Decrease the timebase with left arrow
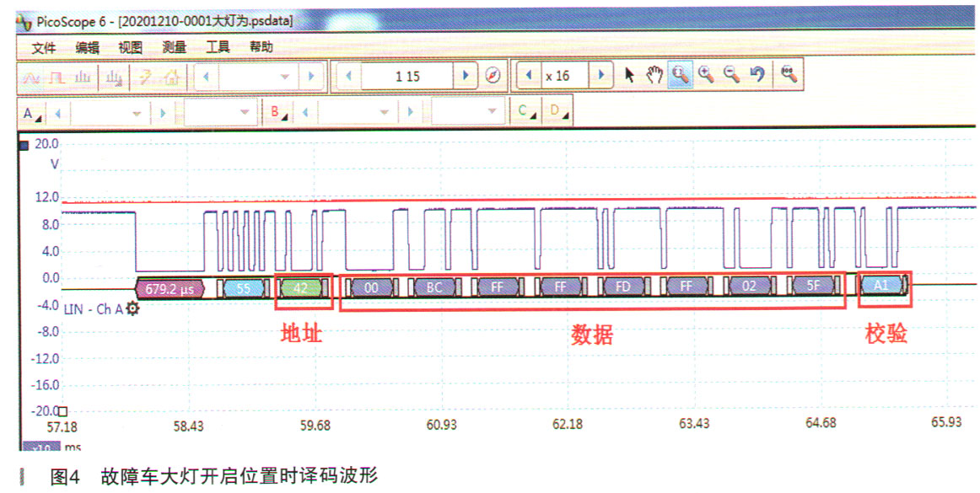The image size is (980, 493). [207, 76]
